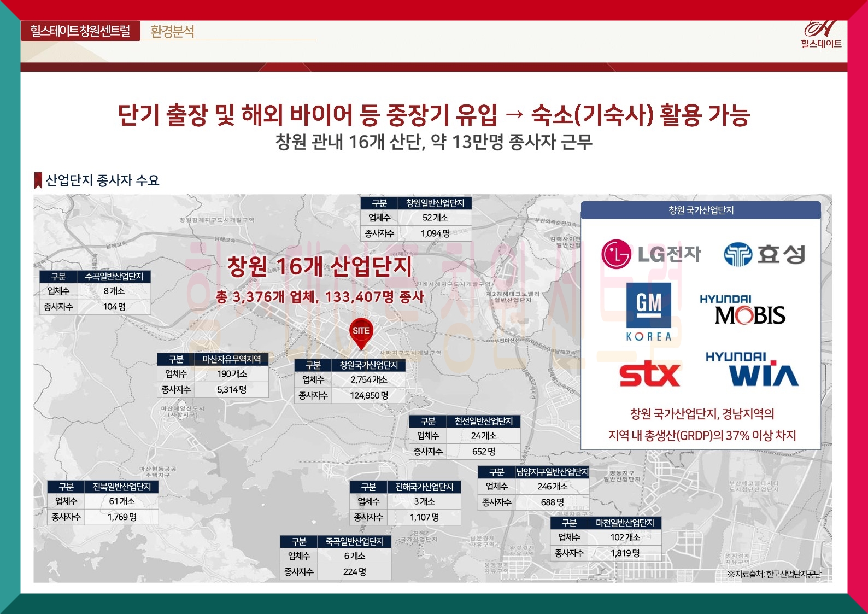Click the 1,769명 cell
868x614 pixels.
(x=122, y=517)
